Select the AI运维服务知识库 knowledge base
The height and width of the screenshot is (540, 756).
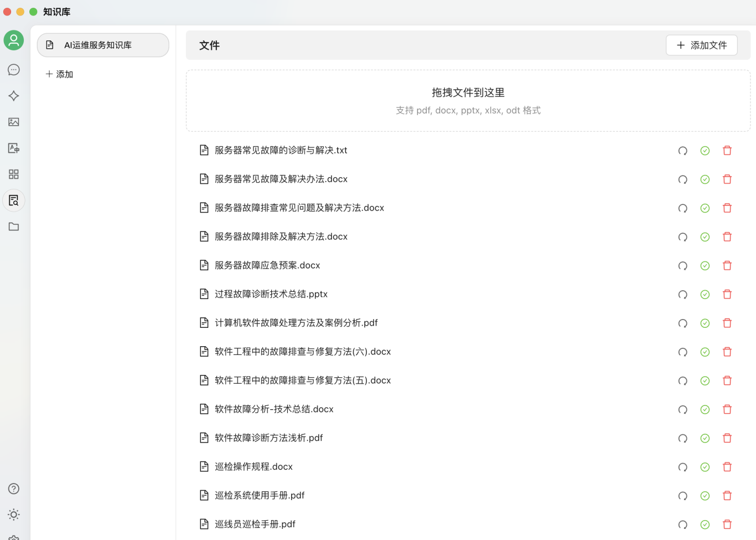tap(103, 45)
